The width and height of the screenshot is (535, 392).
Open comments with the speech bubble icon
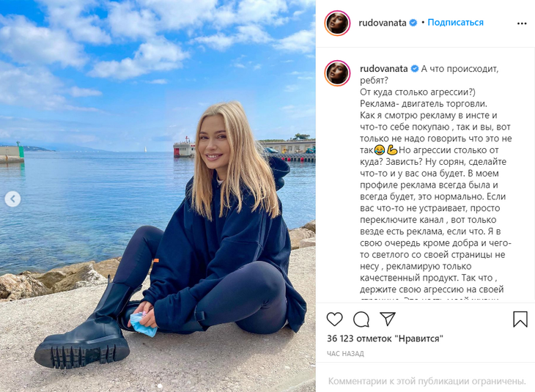[x=361, y=319]
